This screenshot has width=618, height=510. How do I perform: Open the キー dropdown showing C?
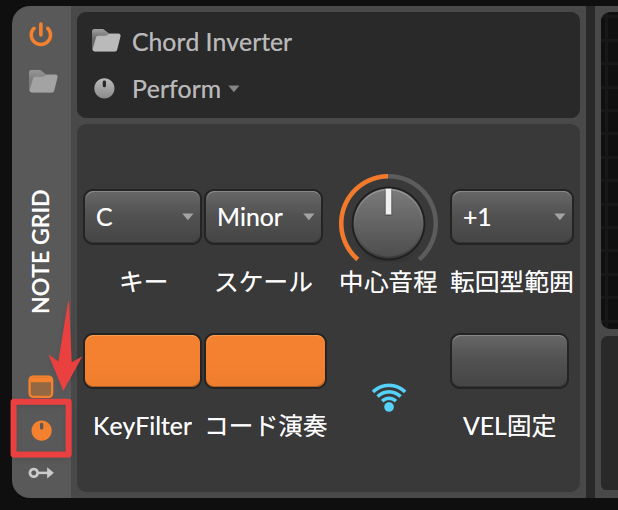tap(142, 217)
